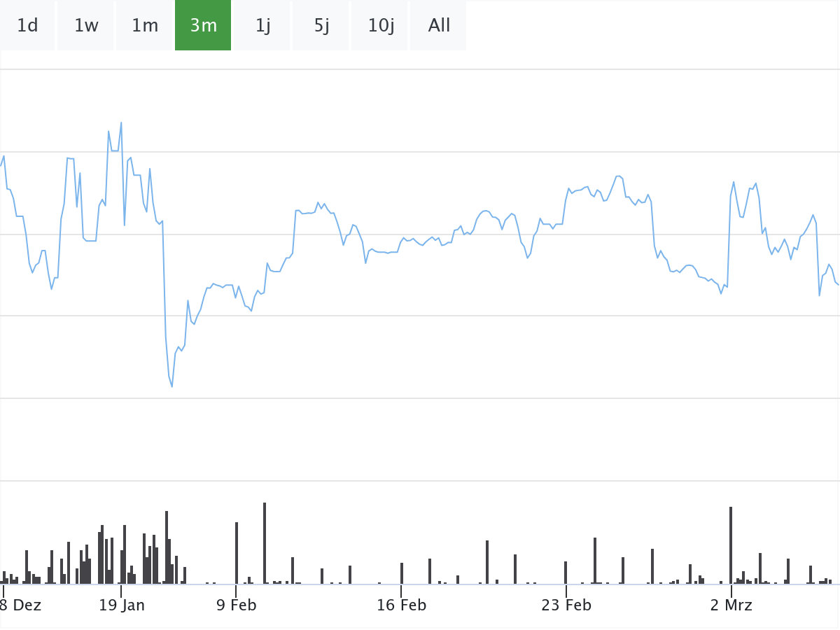Click the tall volume bar above "2 Mrz"
The height and width of the screenshot is (630, 840).
click(731, 545)
